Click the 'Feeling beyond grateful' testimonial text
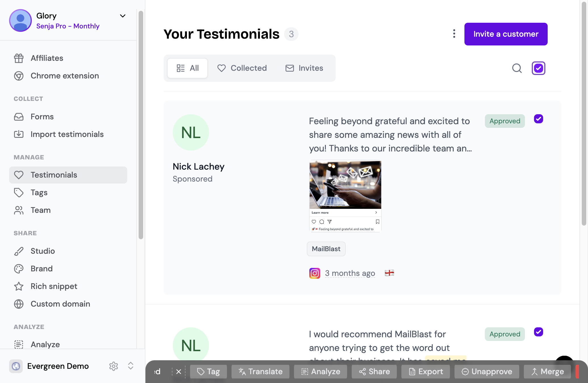This screenshot has width=588, height=383. tap(391, 135)
